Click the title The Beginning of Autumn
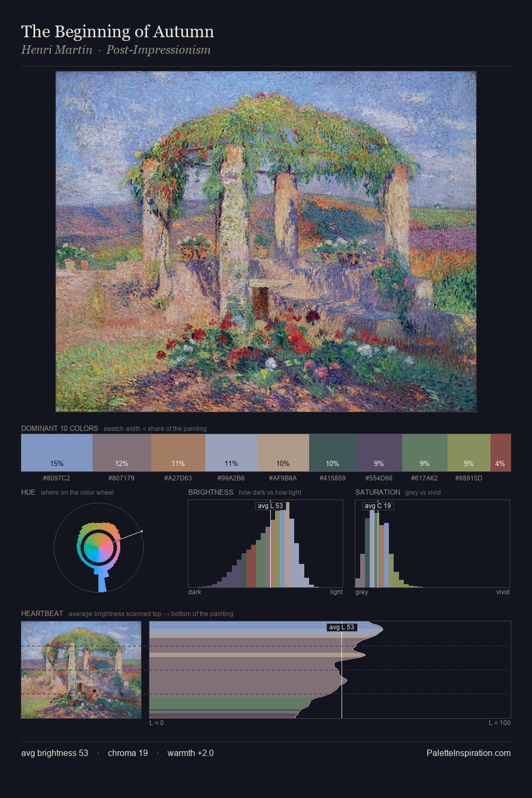The width and height of the screenshot is (532, 798). tap(118, 31)
